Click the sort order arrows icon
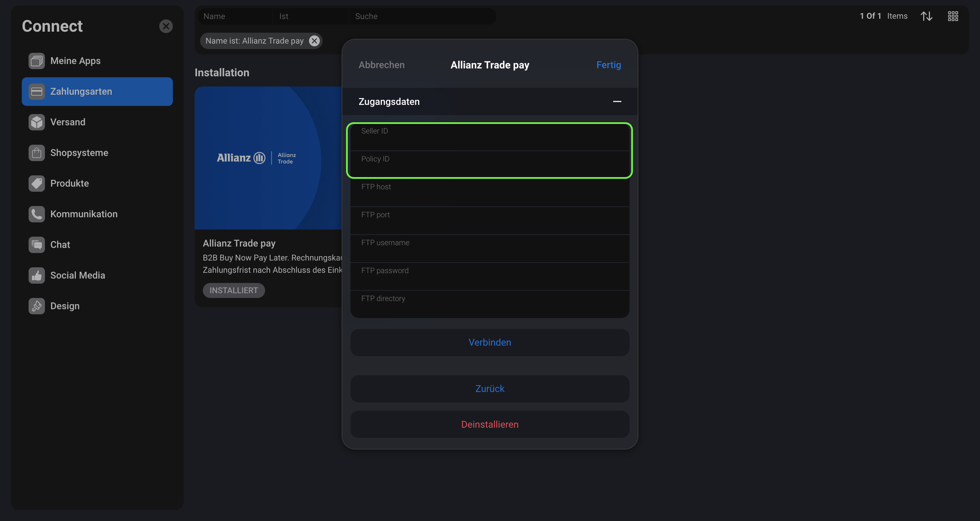 [926, 16]
